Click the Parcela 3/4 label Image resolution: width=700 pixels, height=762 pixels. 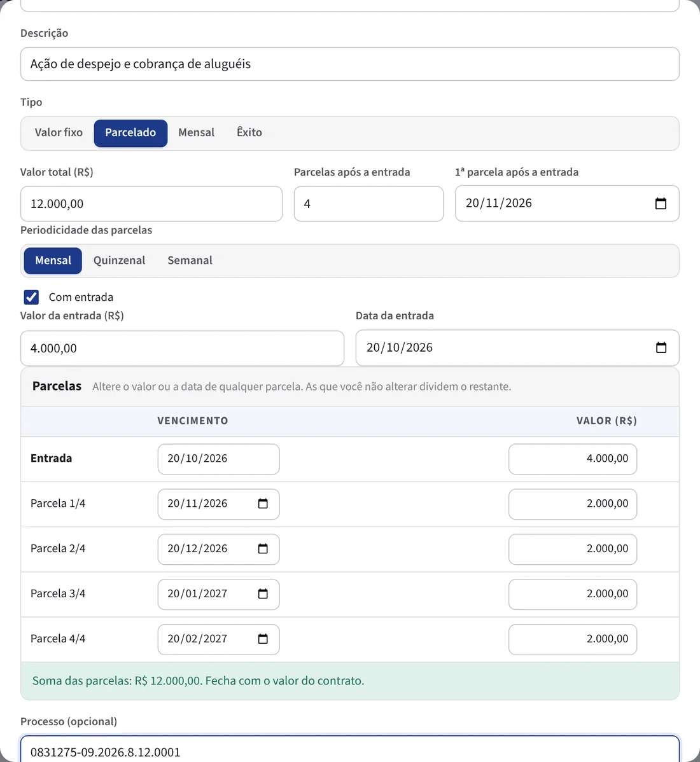pyautogui.click(x=58, y=593)
